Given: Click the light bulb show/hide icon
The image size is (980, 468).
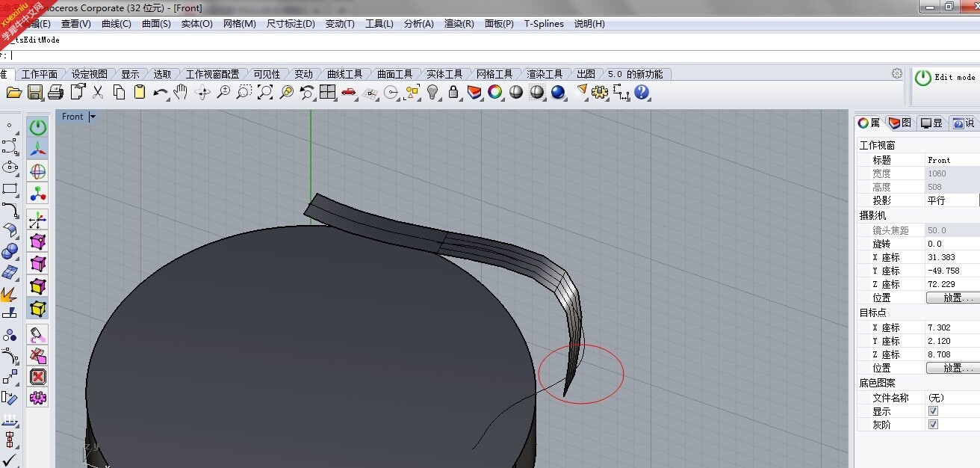Looking at the screenshot, I should coord(432,92).
